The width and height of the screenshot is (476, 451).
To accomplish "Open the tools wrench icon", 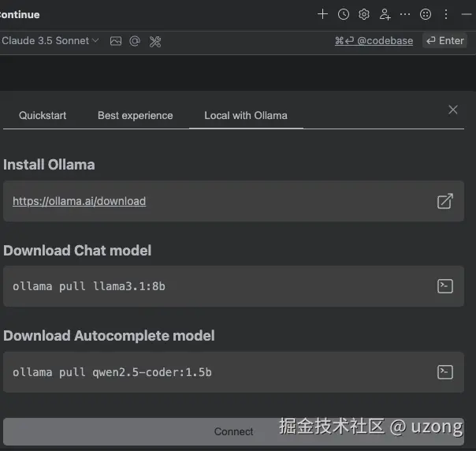I will coord(155,42).
